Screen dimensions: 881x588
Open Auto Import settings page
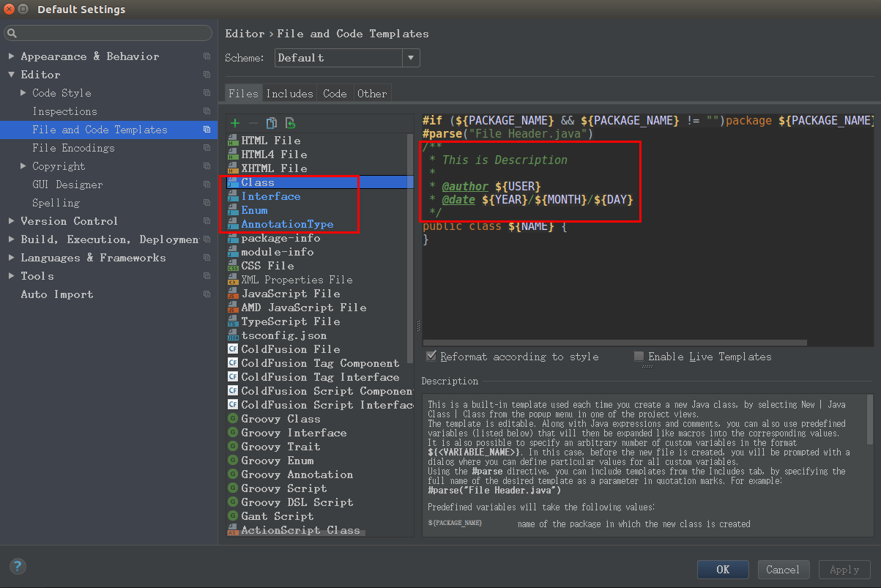(57, 294)
